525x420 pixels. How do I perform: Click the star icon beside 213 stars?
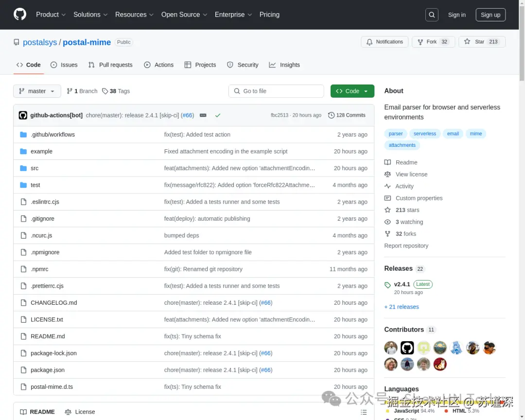click(387, 210)
